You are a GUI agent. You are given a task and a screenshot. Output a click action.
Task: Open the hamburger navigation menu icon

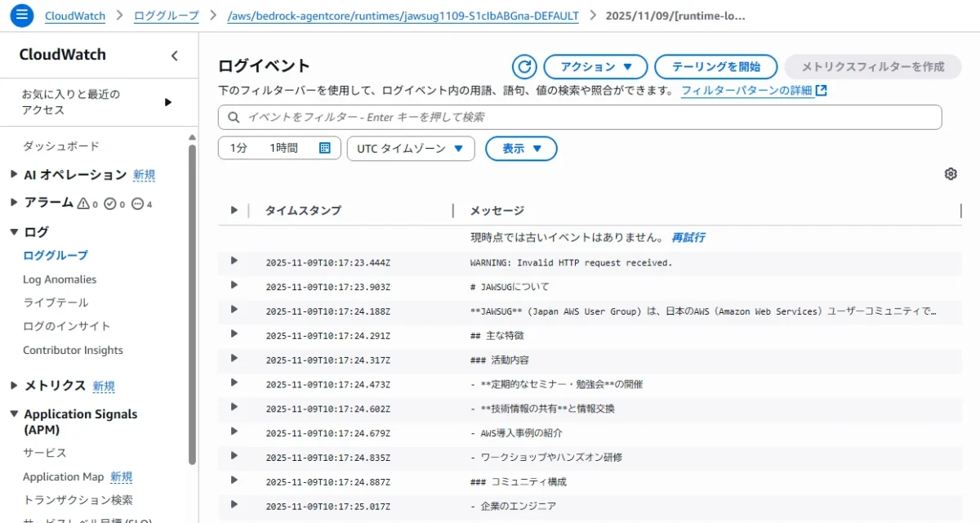22,16
